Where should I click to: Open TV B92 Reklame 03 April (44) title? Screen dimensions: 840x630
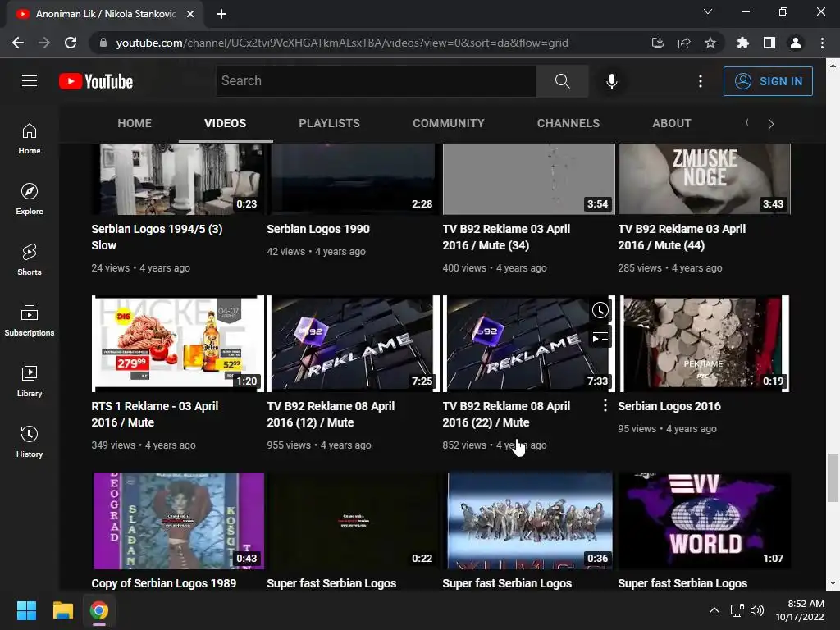pyautogui.click(x=682, y=237)
